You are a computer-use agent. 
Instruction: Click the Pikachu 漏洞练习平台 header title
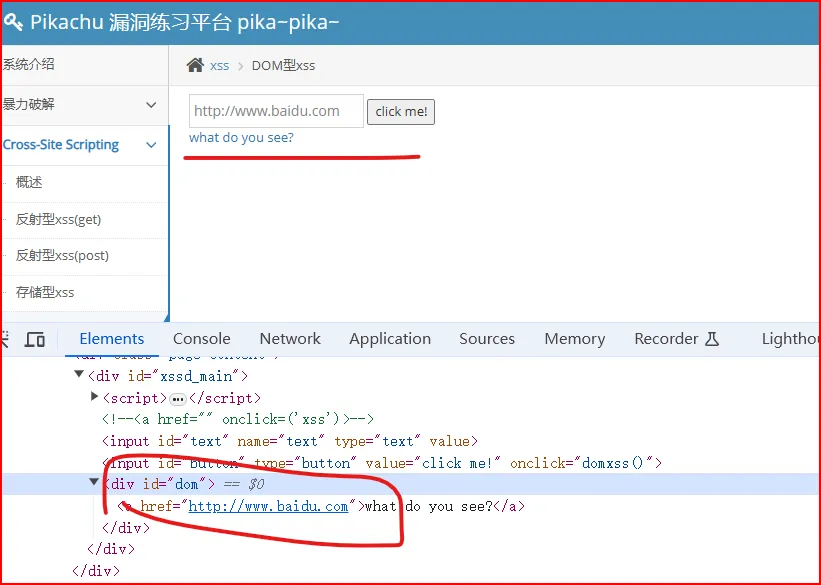185,22
